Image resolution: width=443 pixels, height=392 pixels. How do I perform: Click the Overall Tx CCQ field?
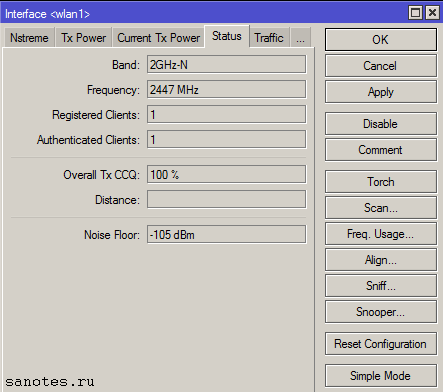tap(226, 174)
